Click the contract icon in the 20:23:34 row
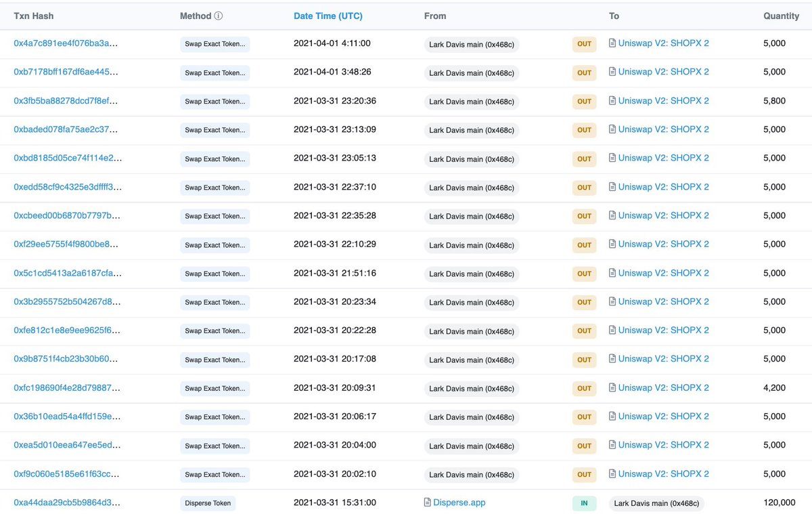Screen dimensions: 812x514 click(612, 302)
